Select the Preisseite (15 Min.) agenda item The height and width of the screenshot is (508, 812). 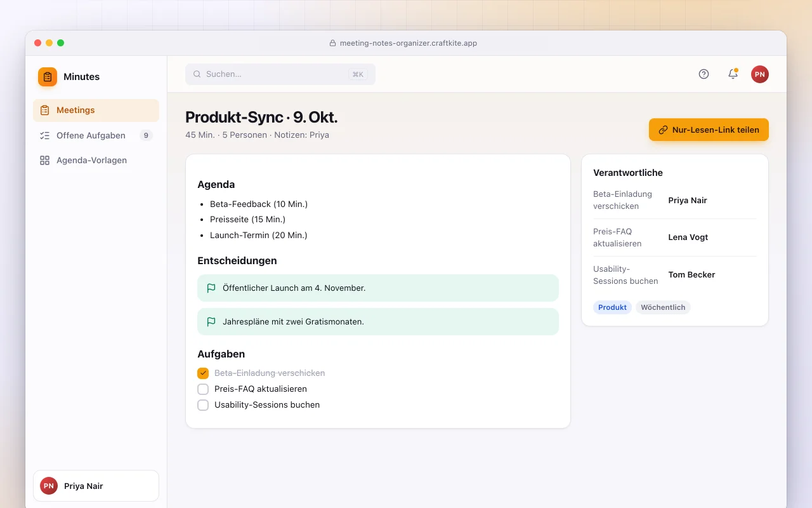click(x=247, y=220)
